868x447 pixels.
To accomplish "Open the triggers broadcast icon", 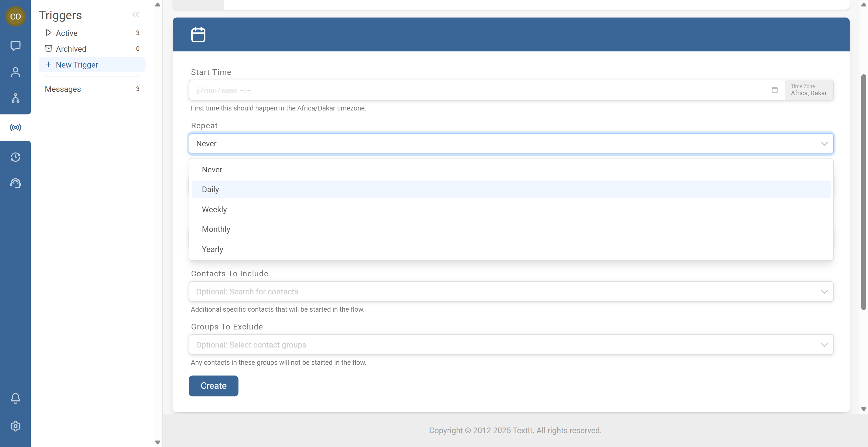I will pyautogui.click(x=15, y=127).
